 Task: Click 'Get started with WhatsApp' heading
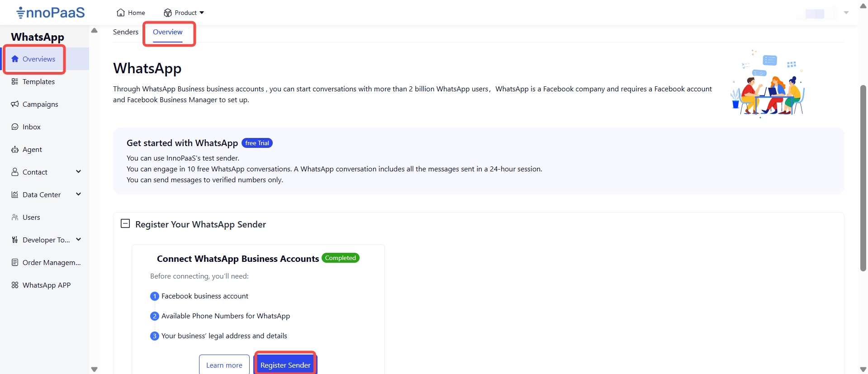point(182,143)
